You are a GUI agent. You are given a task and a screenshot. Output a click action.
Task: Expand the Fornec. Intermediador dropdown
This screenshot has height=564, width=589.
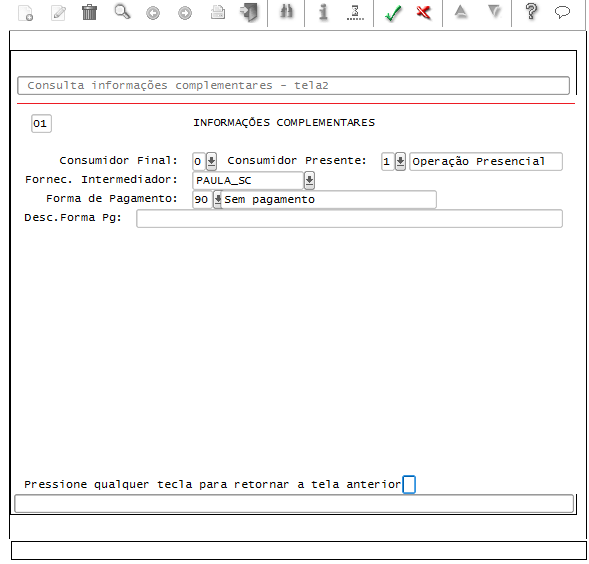(x=309, y=181)
